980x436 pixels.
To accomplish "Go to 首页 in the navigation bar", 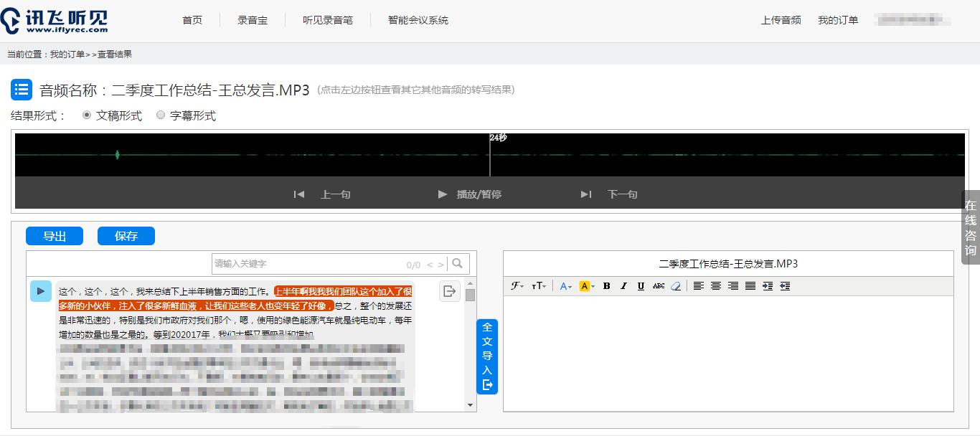I will [192, 20].
